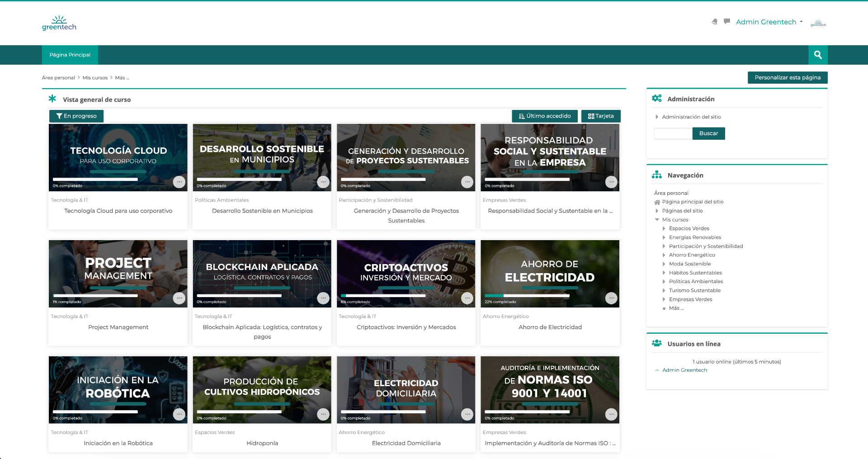This screenshot has width=868, height=459.
Task: Click the Greentech logo
Action: [x=59, y=23]
